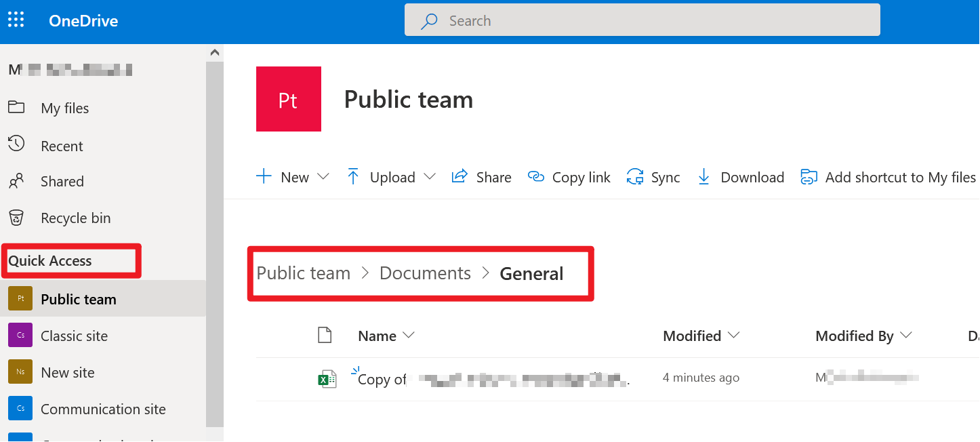
Task: Click the sidebar vertical scrollbar
Action: point(215,243)
